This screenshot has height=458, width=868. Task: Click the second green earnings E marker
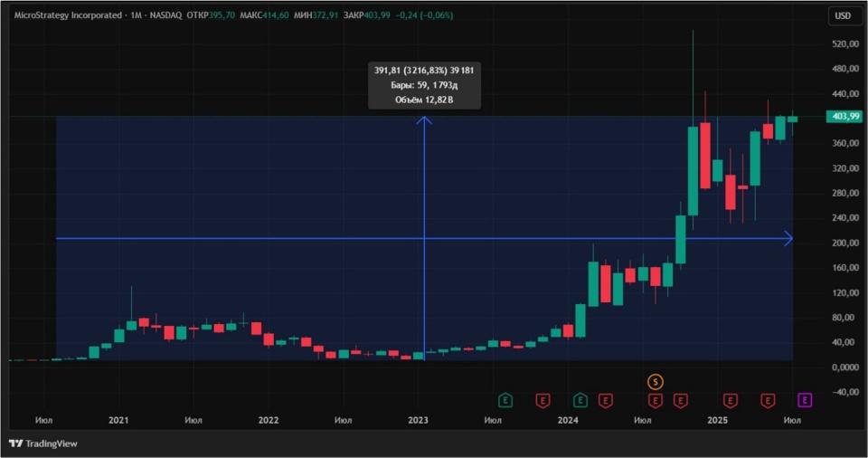tap(580, 400)
